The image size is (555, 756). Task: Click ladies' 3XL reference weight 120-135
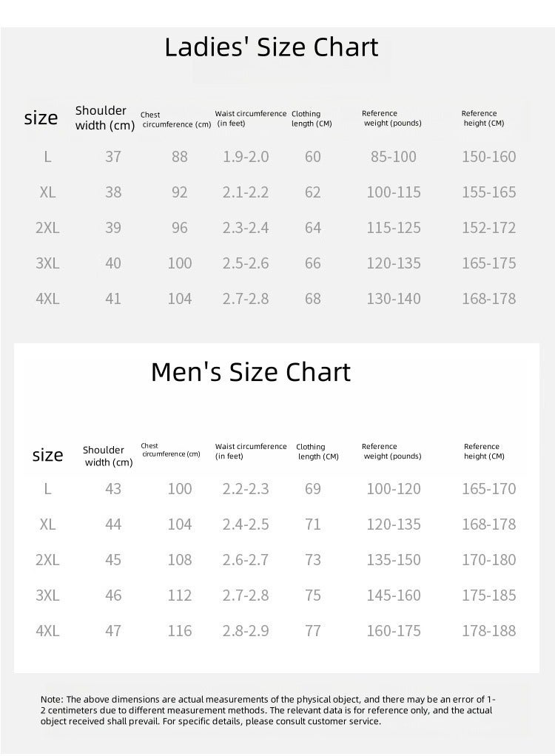[x=394, y=263]
